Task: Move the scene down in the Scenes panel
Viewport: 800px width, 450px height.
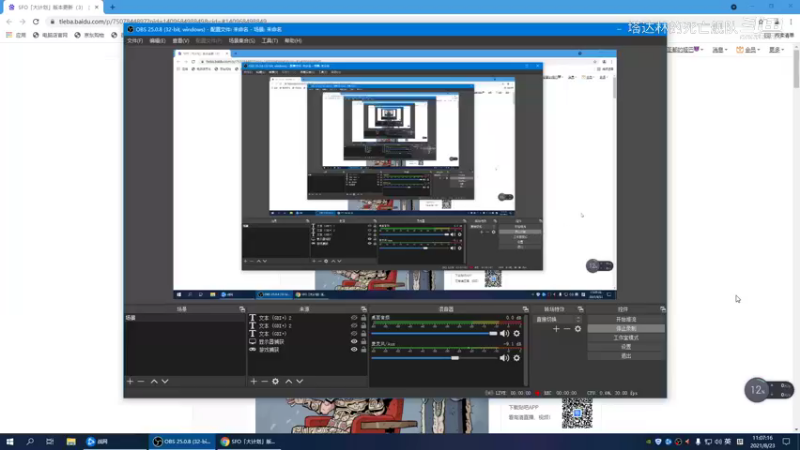Action: click(165, 381)
